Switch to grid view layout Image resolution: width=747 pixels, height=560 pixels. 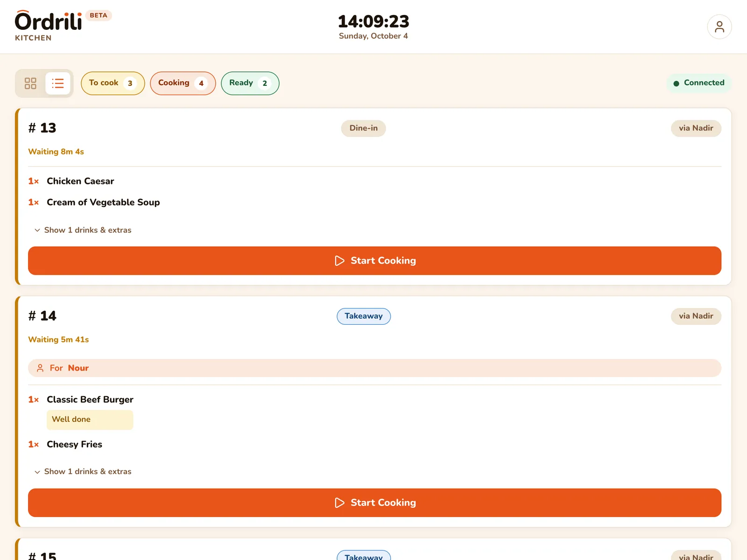pos(30,84)
